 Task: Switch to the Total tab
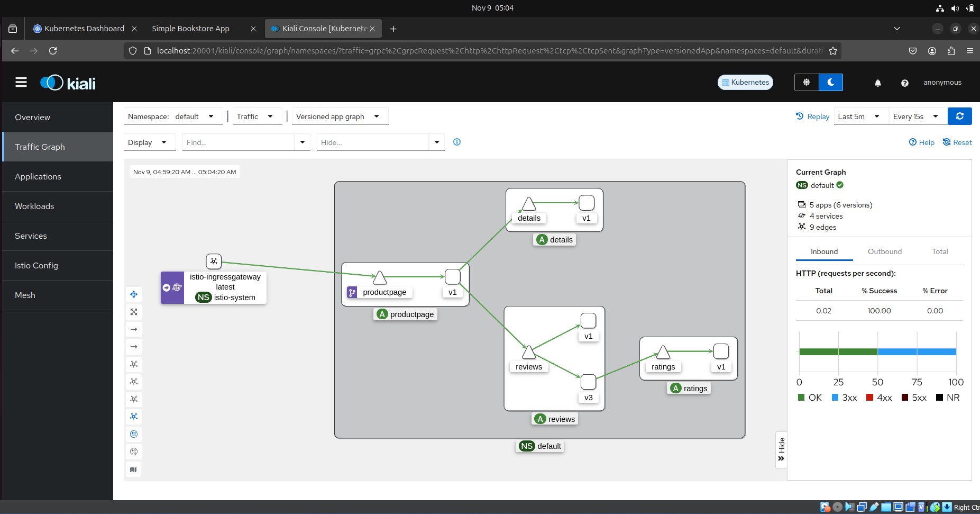tap(940, 251)
